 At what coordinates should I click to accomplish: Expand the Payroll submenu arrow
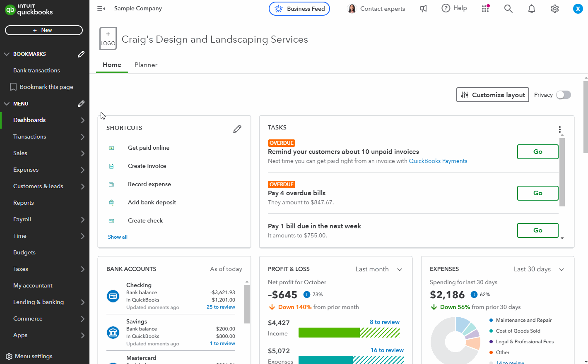82,220
